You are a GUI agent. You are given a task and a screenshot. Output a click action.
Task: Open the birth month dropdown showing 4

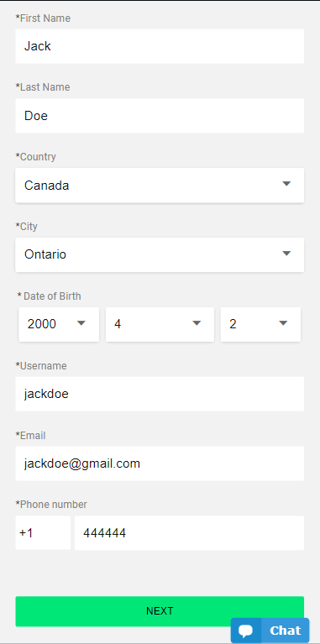[160, 324]
